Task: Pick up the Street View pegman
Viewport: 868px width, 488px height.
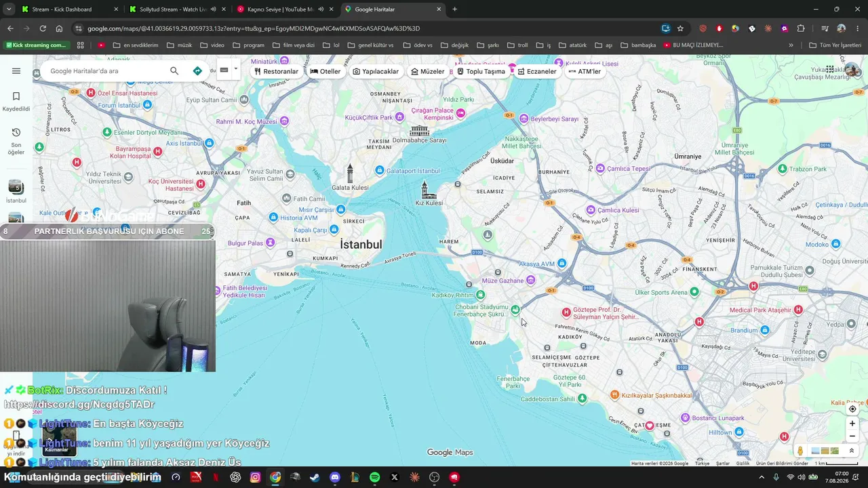Action: click(800, 451)
